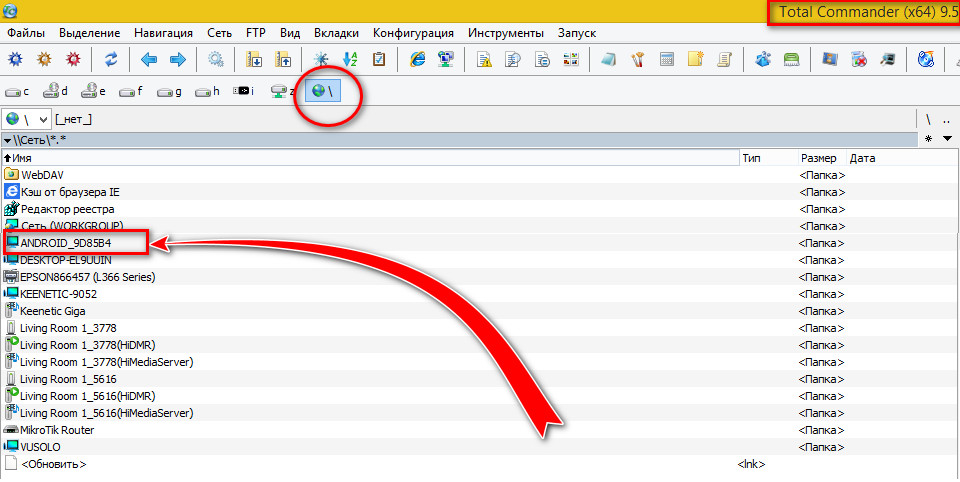
Task: Sort by the Дата column header
Action: coord(902,158)
